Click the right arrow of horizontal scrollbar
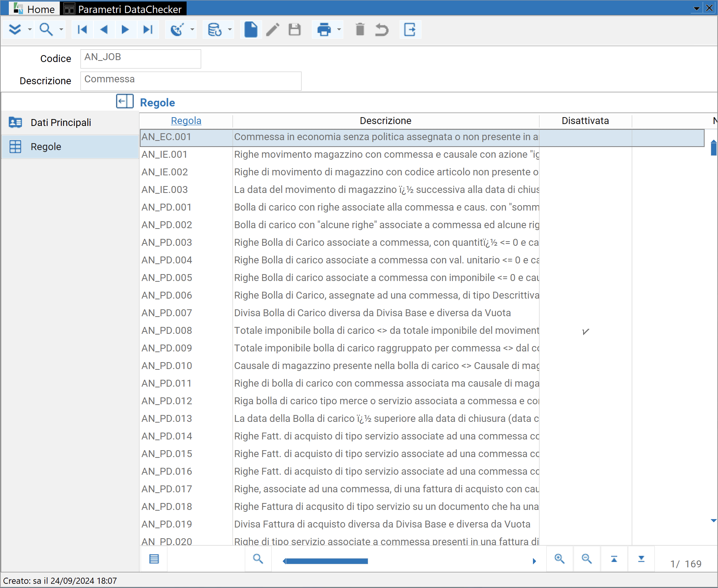Viewport: 718px width, 588px height. click(x=534, y=561)
